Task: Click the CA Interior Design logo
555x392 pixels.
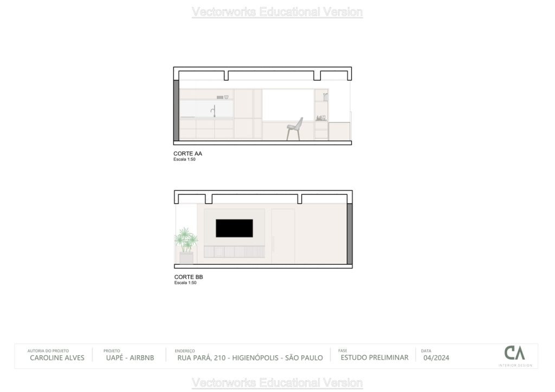Action: 514,354
